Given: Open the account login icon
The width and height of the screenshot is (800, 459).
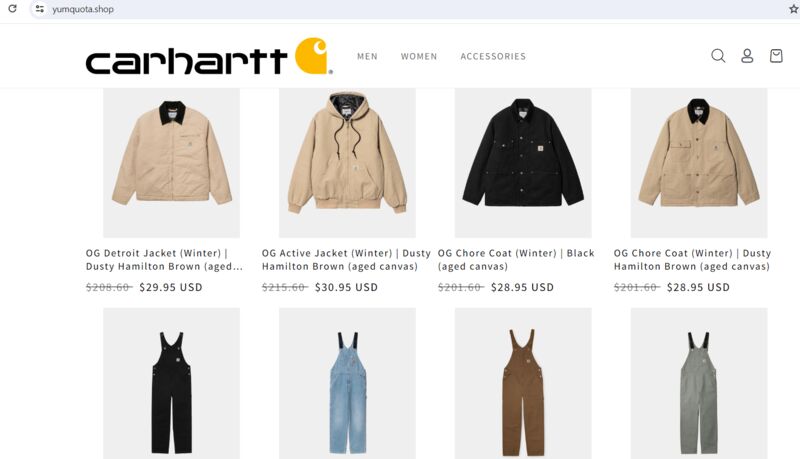Looking at the screenshot, I should pos(747,56).
